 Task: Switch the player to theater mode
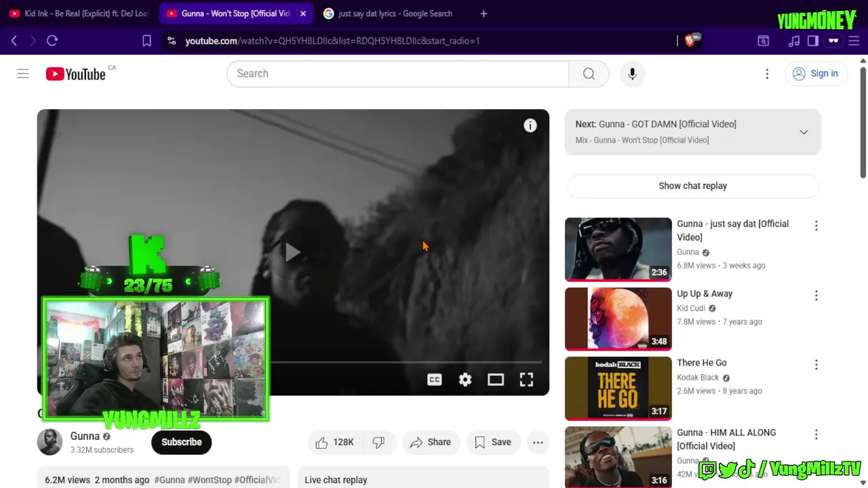(x=496, y=380)
